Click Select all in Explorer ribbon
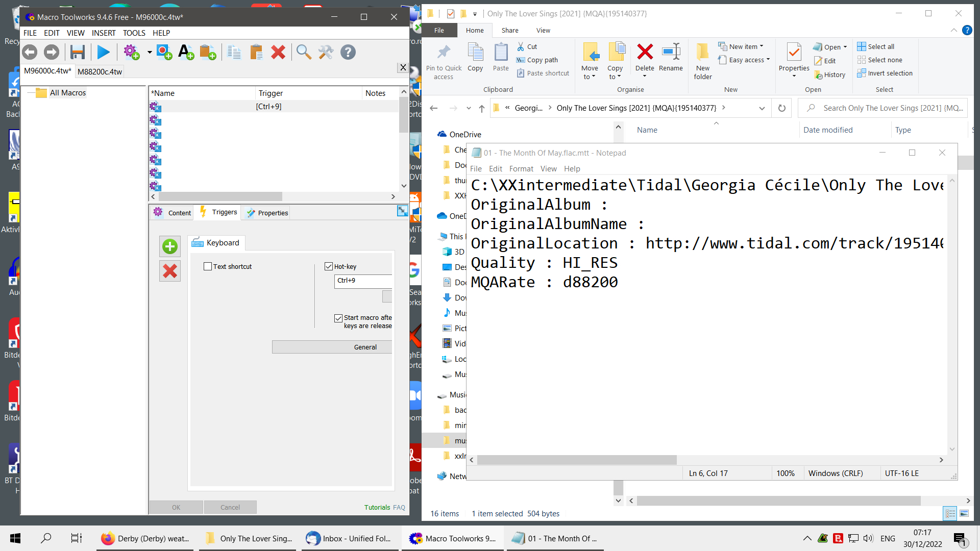The height and width of the screenshot is (551, 980). 876,46
